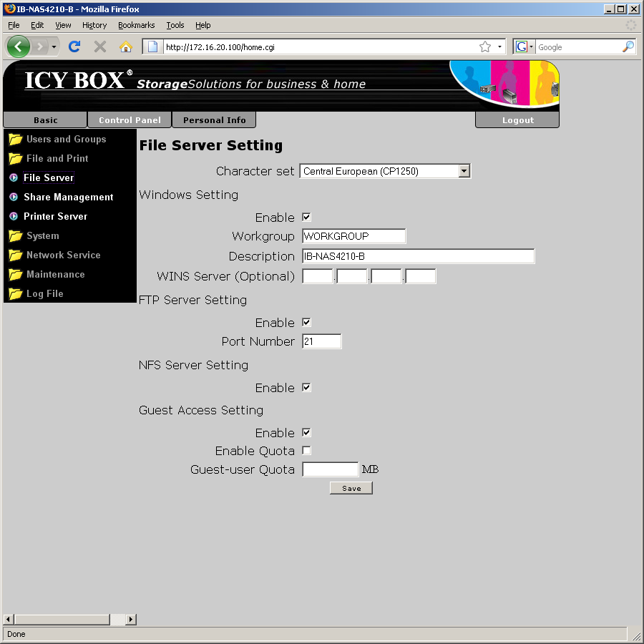Click the Save button

(351, 488)
